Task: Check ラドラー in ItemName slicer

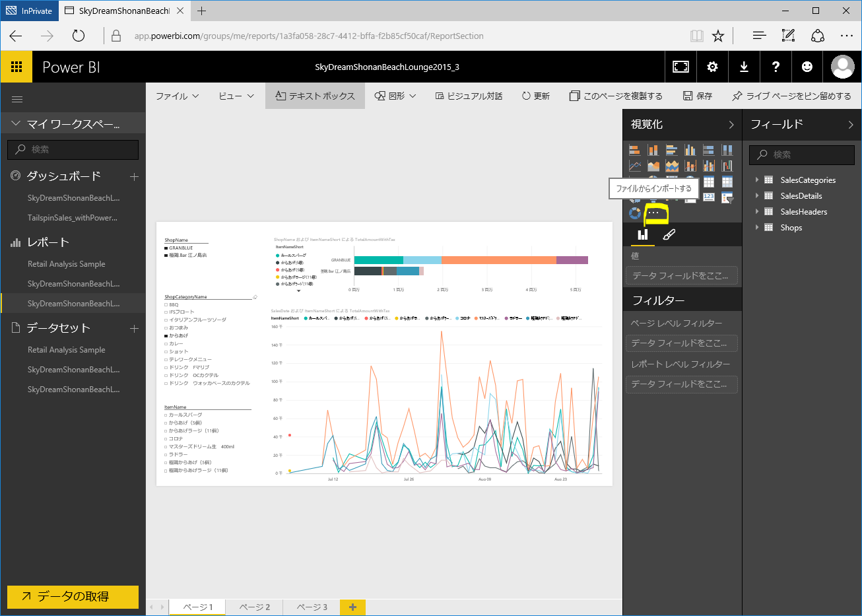Action: (x=166, y=454)
